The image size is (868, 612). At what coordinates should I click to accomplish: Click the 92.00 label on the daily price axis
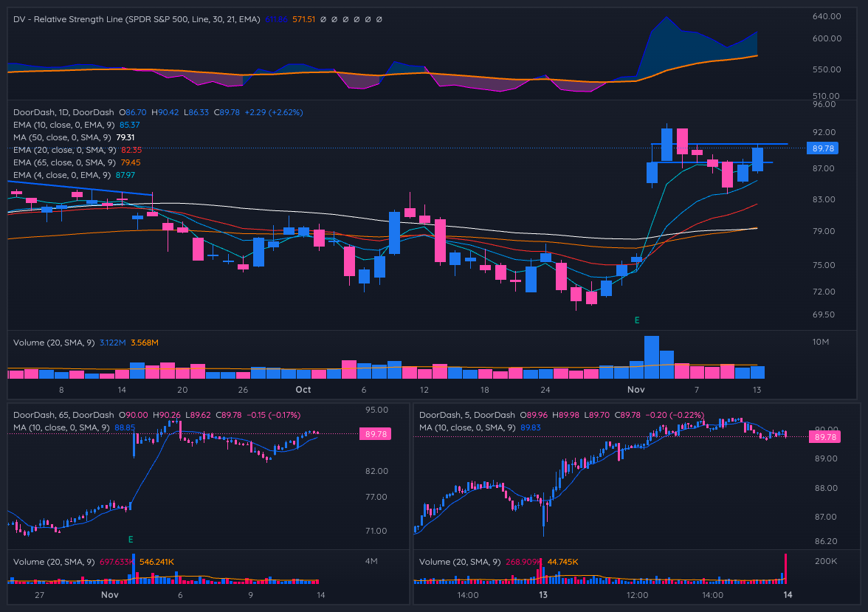824,132
